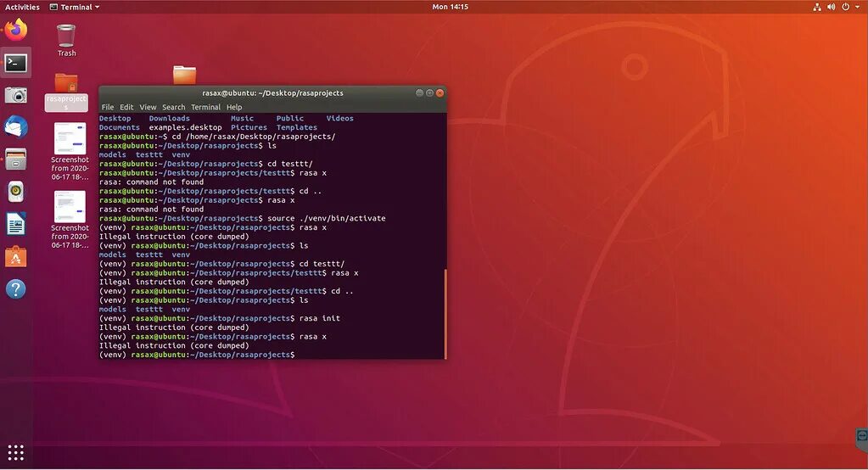The width and height of the screenshot is (868, 470).
Task: Open the network status icon in top bar
Action: point(816,7)
